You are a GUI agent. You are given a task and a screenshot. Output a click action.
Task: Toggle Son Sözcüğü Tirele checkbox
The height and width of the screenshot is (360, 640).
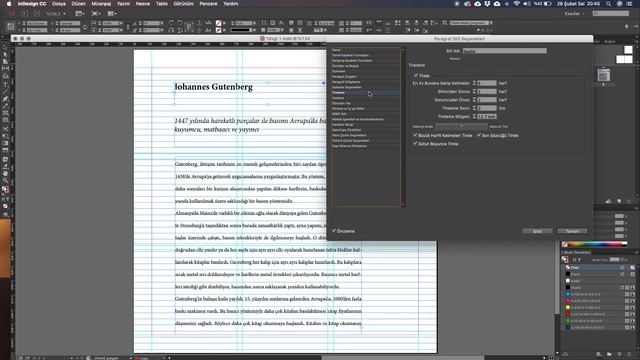tap(479, 135)
